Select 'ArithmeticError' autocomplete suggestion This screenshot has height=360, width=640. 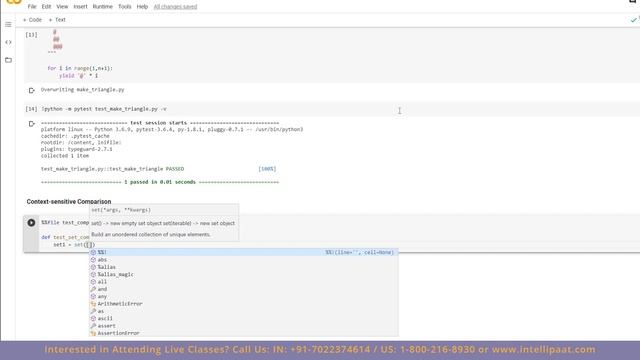(x=244, y=304)
